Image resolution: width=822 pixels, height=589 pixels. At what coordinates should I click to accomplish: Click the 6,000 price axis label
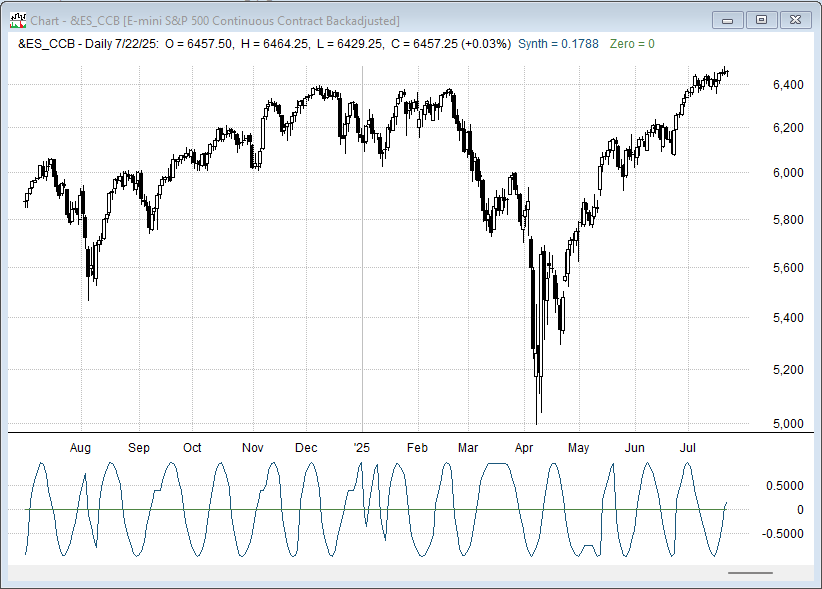tap(788, 172)
